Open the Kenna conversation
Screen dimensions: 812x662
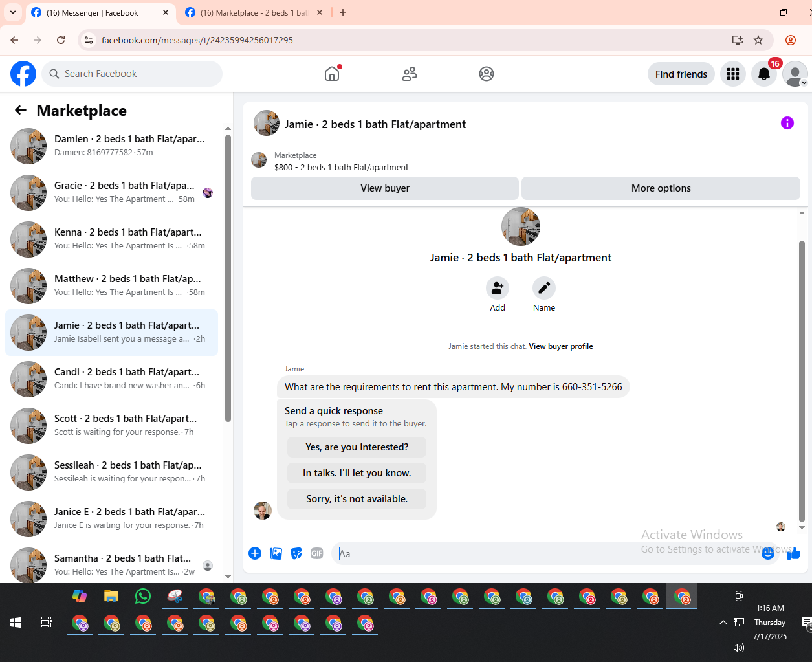coord(111,239)
